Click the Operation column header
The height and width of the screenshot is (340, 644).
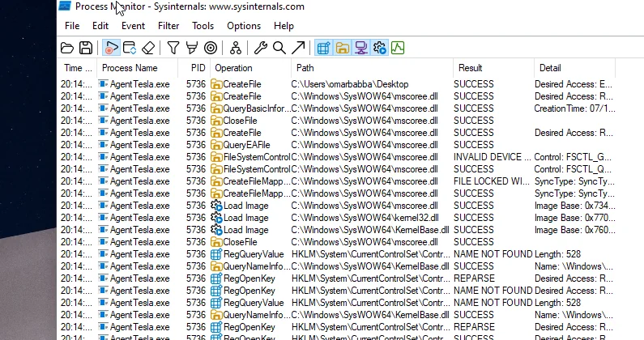coord(250,68)
